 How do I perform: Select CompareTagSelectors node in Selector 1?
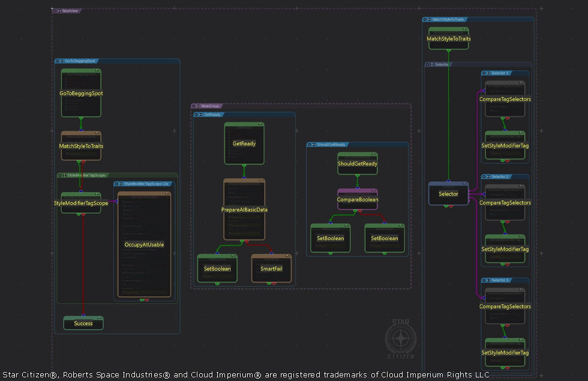coord(505,99)
